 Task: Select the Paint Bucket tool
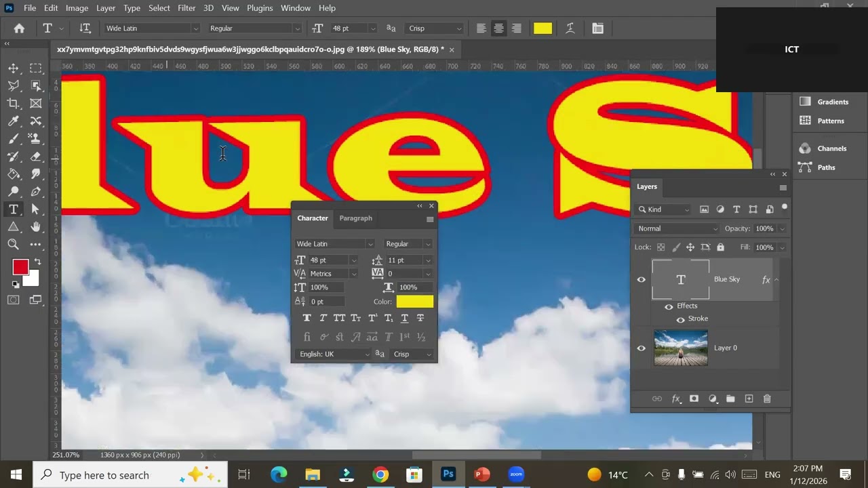(x=14, y=174)
